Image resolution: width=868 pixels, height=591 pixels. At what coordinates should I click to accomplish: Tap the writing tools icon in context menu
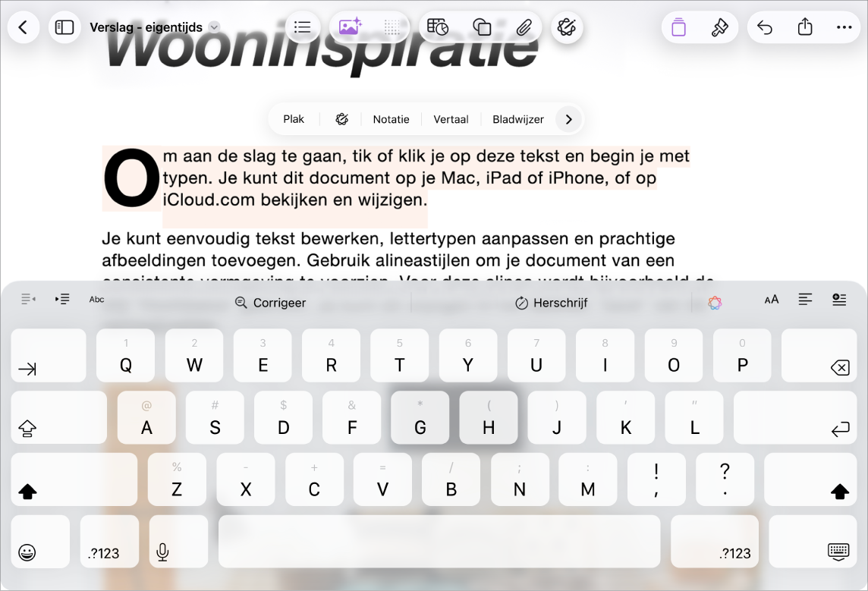pos(342,119)
